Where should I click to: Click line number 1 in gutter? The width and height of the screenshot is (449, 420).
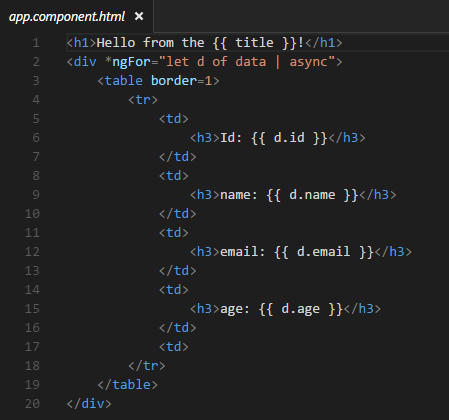[36, 43]
